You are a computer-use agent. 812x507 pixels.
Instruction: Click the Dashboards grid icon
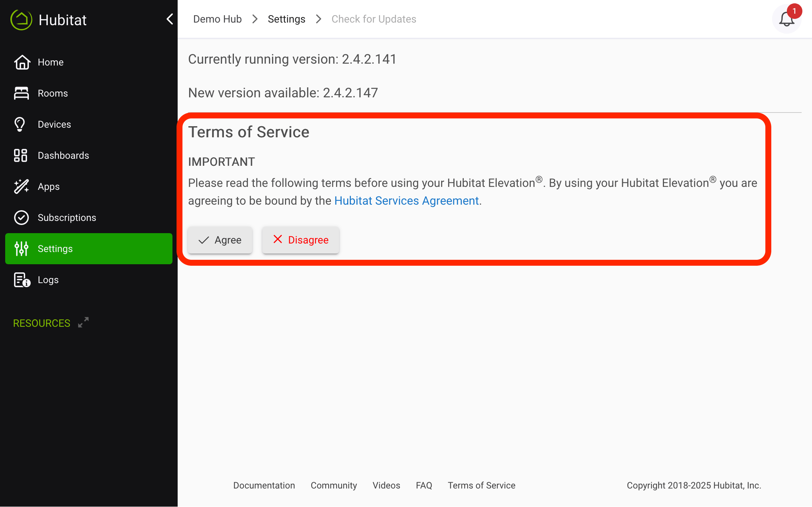(x=21, y=155)
